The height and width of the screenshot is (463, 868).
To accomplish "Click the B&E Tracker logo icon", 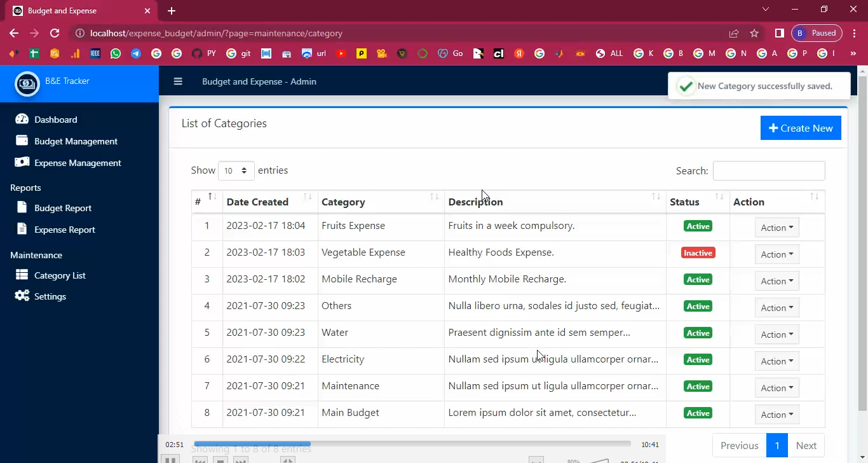I will pyautogui.click(x=27, y=83).
